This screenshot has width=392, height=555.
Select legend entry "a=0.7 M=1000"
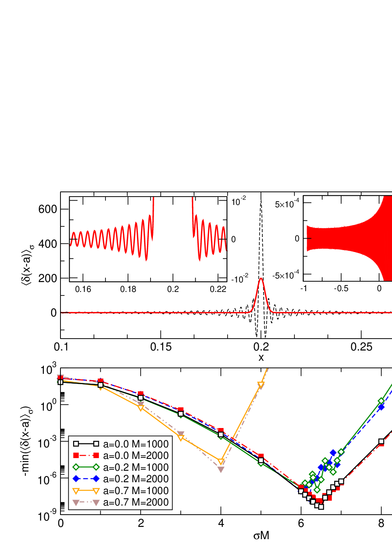point(136,491)
